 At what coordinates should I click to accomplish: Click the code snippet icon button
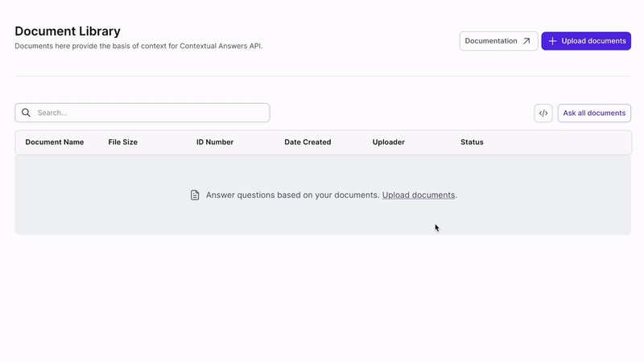pos(543,113)
